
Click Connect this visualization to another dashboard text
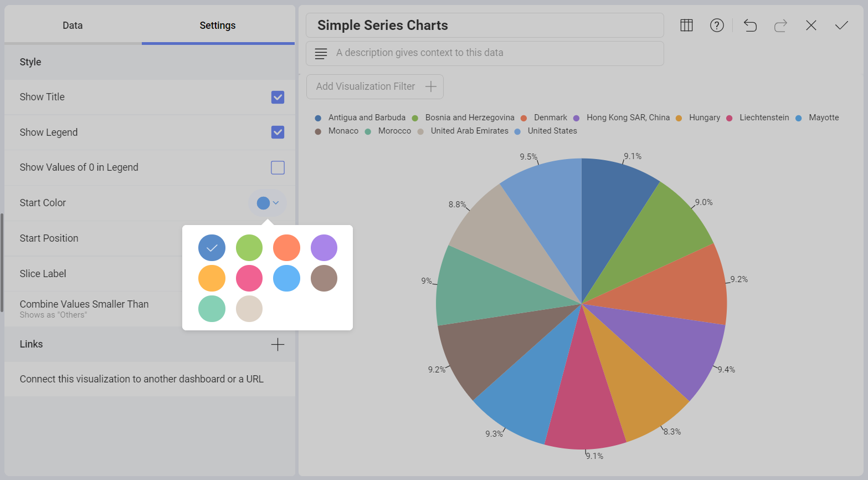[142, 379]
